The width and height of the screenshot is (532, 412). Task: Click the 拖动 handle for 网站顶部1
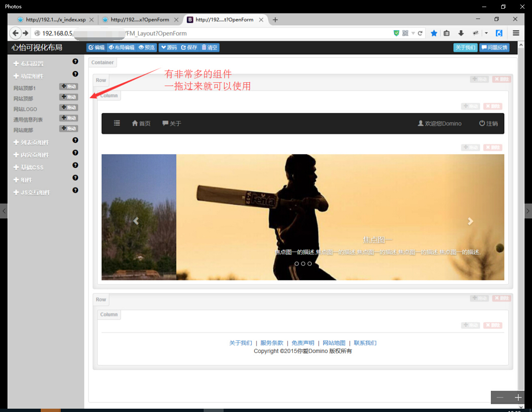tap(69, 86)
